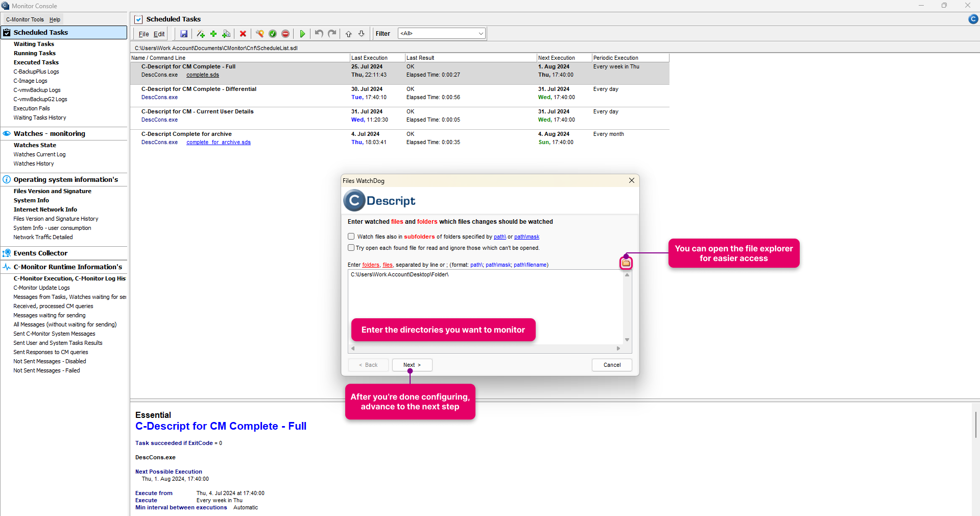Tick 'Try open each found file for read'
This screenshot has width=980, height=516.
tap(351, 248)
